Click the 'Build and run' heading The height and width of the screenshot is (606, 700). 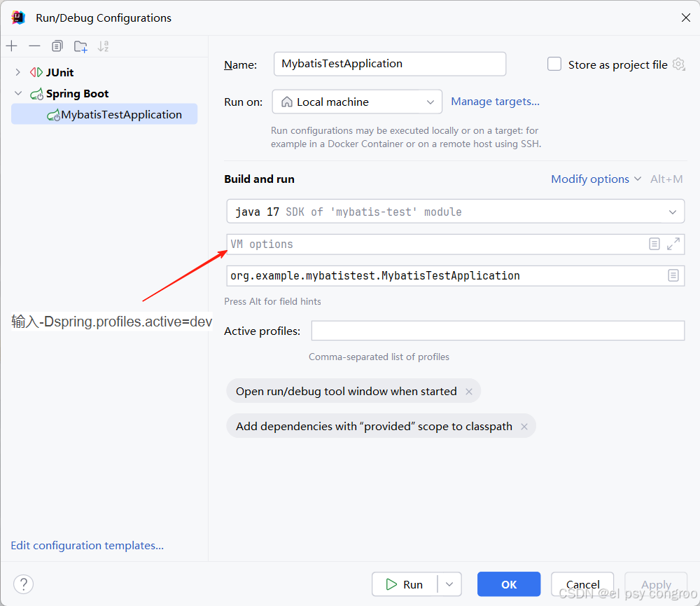coord(260,179)
